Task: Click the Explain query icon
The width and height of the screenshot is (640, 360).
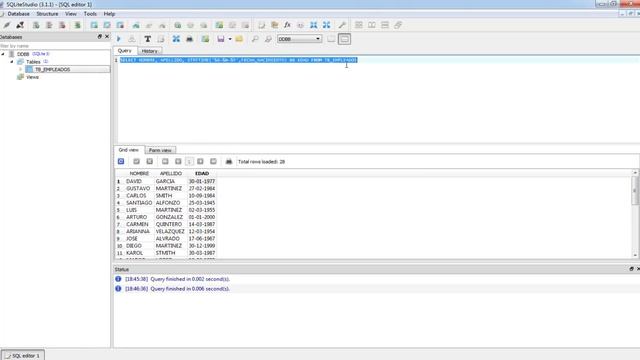Action: 132,39
